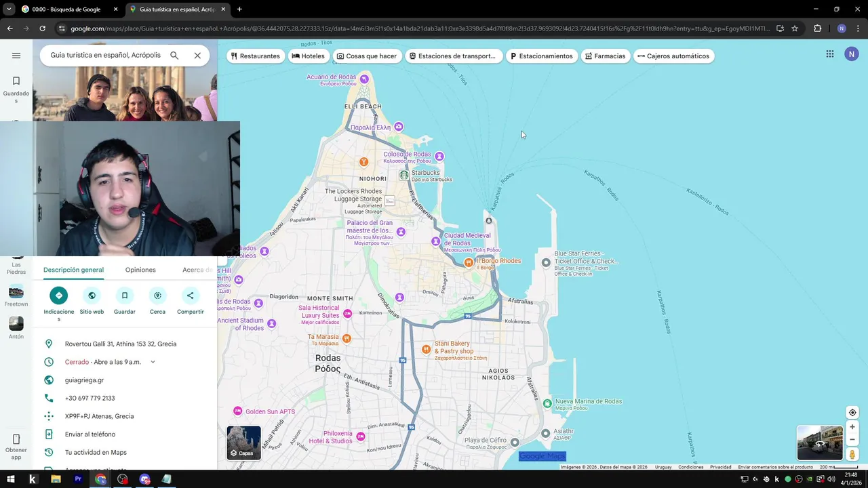
Task: Zoom in the map with plus
Action: click(x=852, y=427)
